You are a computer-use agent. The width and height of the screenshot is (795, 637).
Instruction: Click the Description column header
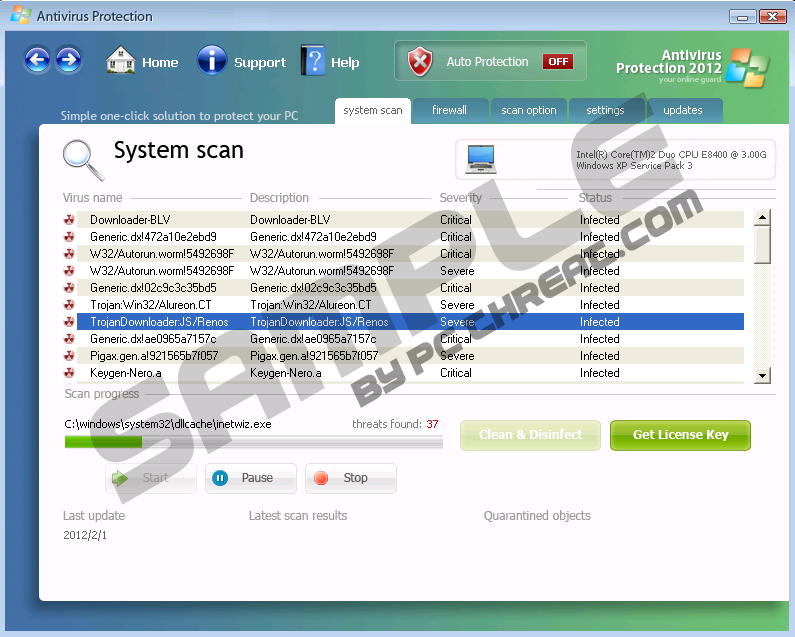click(279, 198)
